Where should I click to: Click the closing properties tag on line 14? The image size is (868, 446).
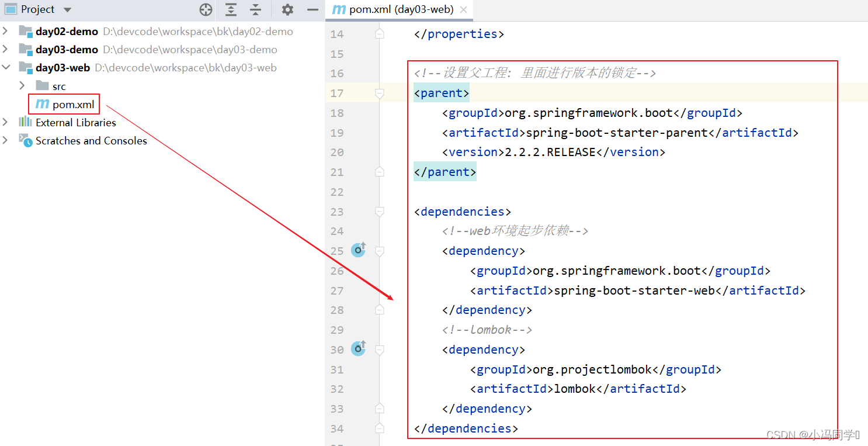(x=459, y=34)
